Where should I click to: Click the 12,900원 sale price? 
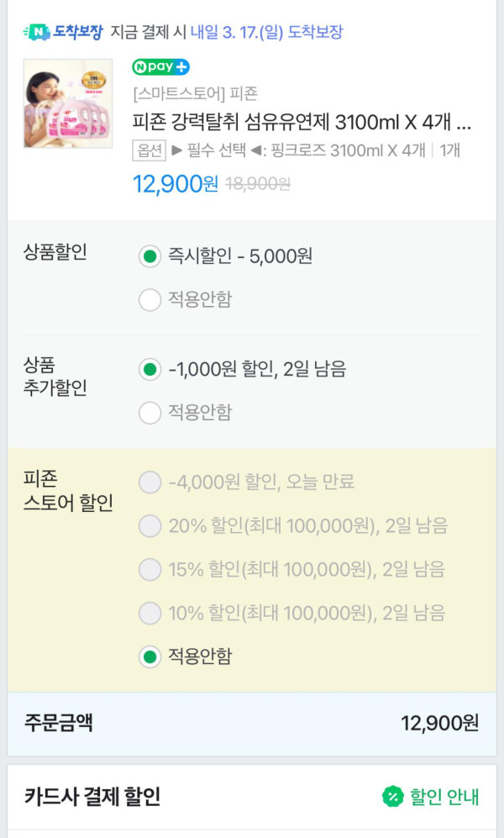click(x=175, y=183)
